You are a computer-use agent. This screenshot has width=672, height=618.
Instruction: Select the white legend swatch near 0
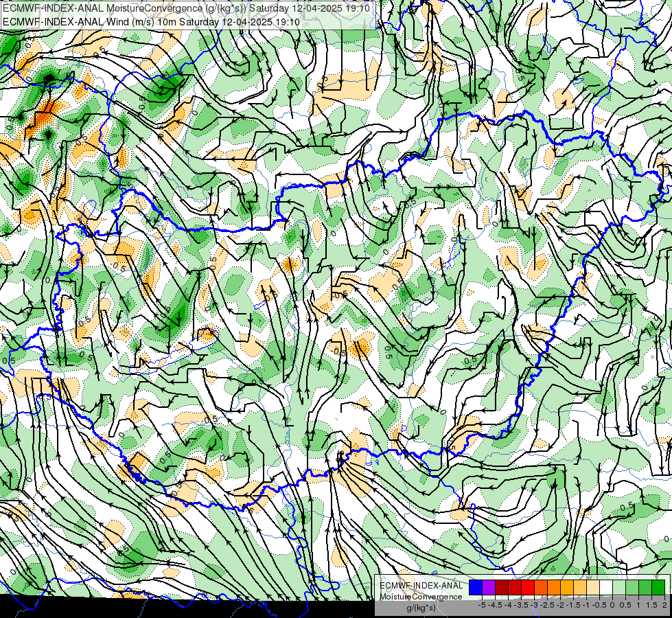(x=606, y=588)
